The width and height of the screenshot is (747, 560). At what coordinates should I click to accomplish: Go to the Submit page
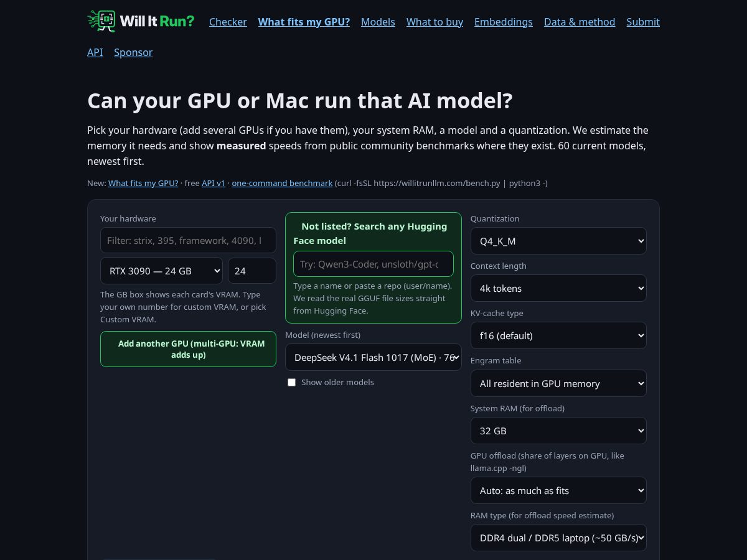tap(643, 22)
